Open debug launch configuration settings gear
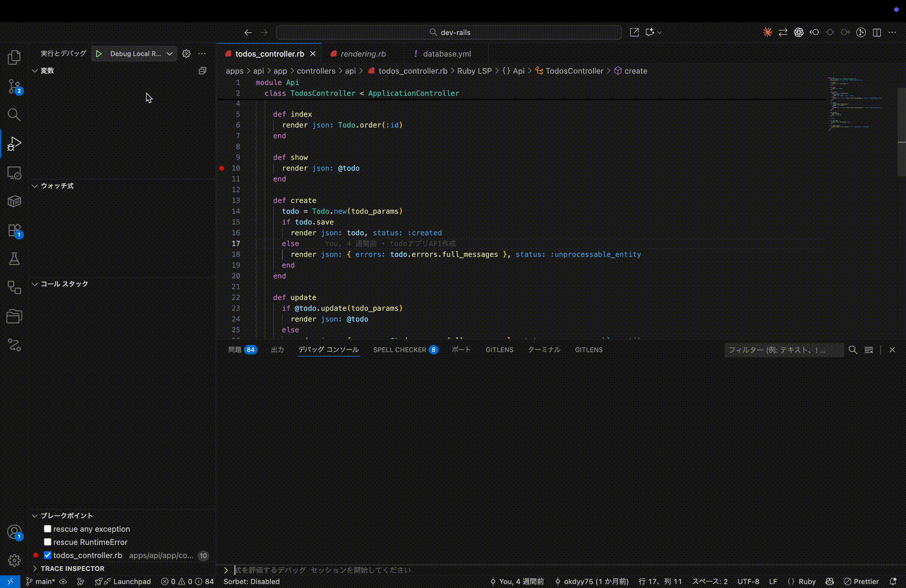906x588 pixels. click(186, 53)
